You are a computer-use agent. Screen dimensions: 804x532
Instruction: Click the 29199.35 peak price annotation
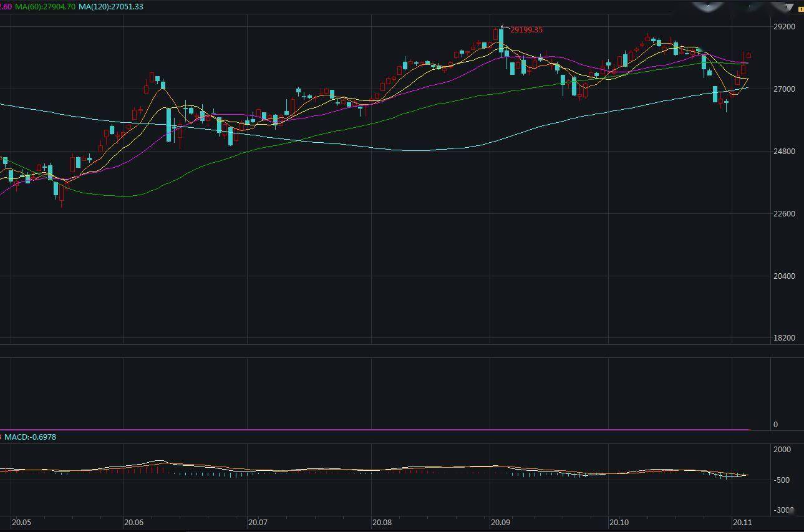click(526, 30)
